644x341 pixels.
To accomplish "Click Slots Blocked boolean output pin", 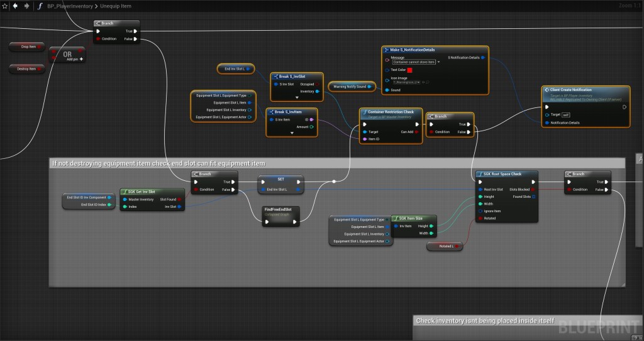I will coord(534,189).
